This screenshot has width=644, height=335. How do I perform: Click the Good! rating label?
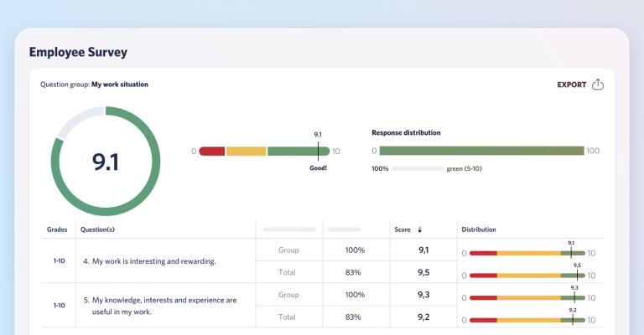tap(319, 168)
